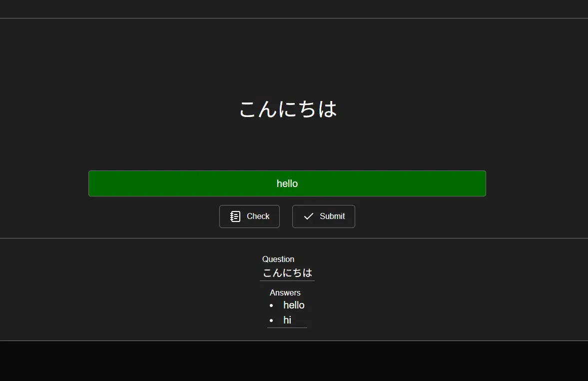This screenshot has height=381, width=588.
Task: Select the small こんにちは text under Question
Action: [x=287, y=272]
